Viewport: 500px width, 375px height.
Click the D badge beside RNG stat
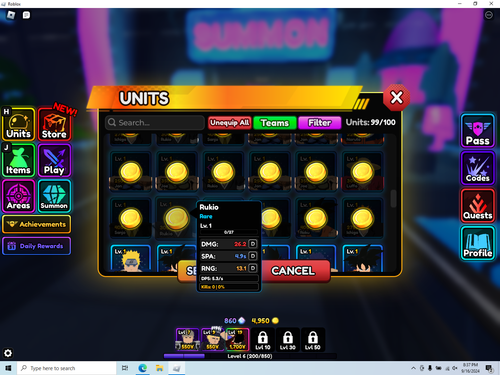pyautogui.click(x=253, y=268)
